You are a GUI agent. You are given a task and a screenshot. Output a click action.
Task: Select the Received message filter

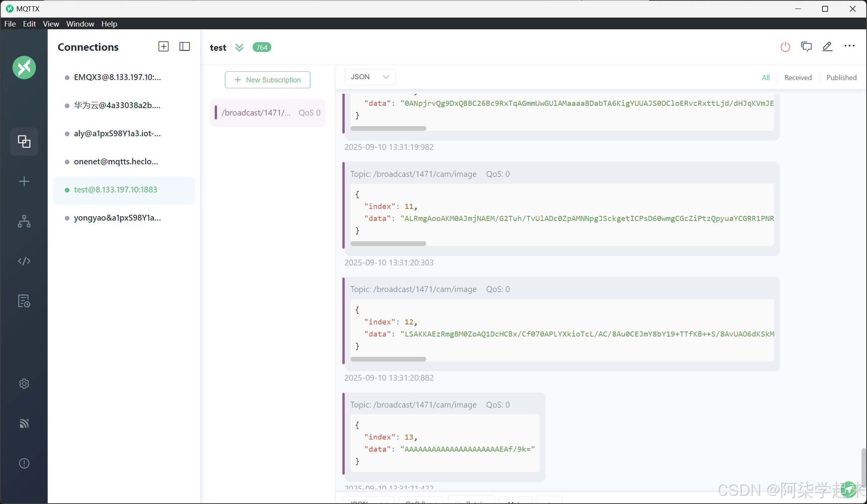(x=798, y=77)
